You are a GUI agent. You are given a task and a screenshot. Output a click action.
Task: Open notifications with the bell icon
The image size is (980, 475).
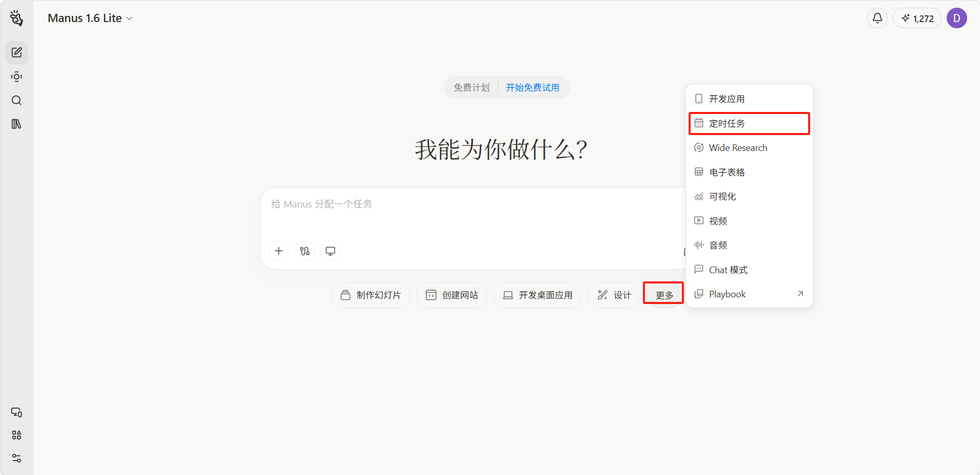coord(877,18)
